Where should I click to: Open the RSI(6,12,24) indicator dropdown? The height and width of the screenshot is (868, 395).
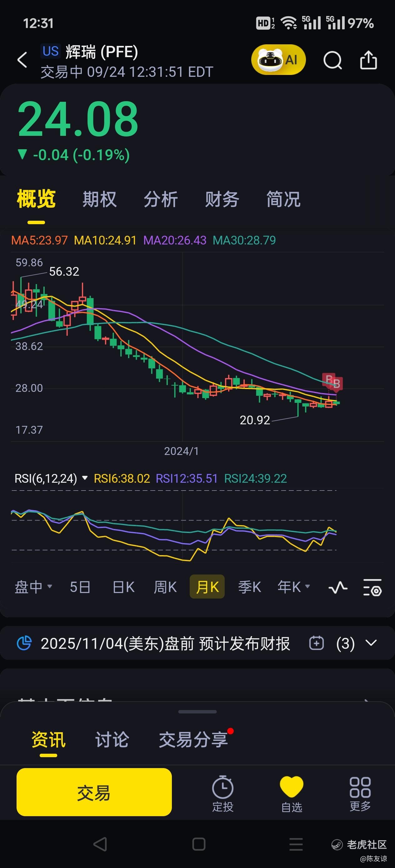pyautogui.click(x=51, y=478)
